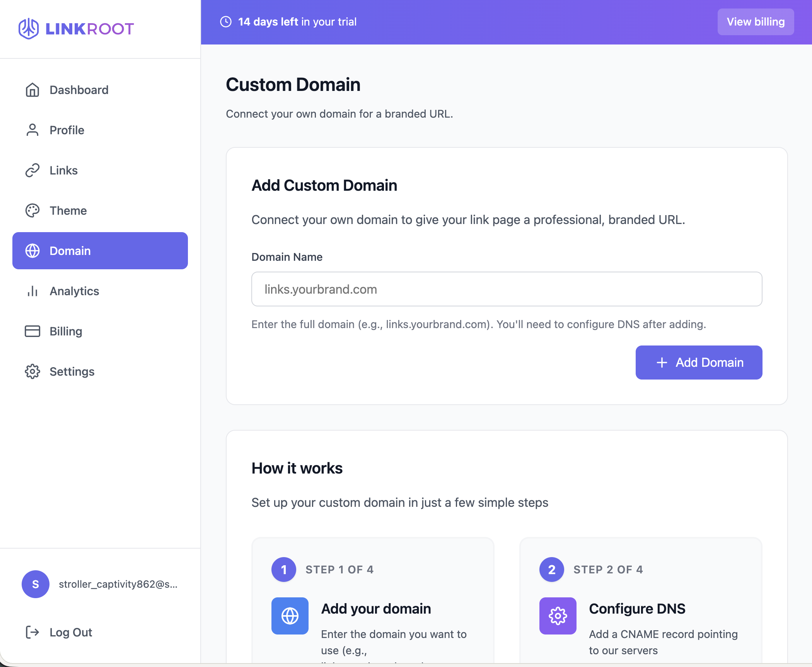
Task: Click the LINKROOT brand name
Action: pyautogui.click(x=90, y=29)
